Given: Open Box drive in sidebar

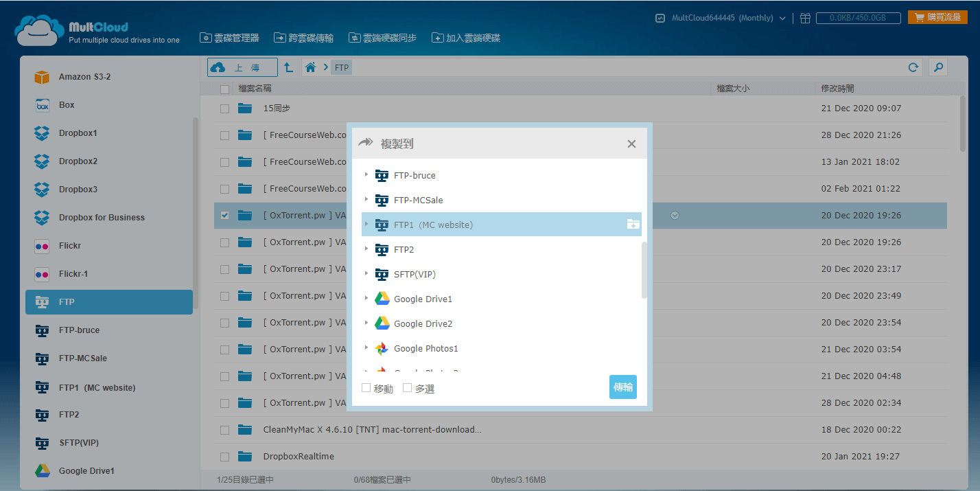Looking at the screenshot, I should coord(109,105).
